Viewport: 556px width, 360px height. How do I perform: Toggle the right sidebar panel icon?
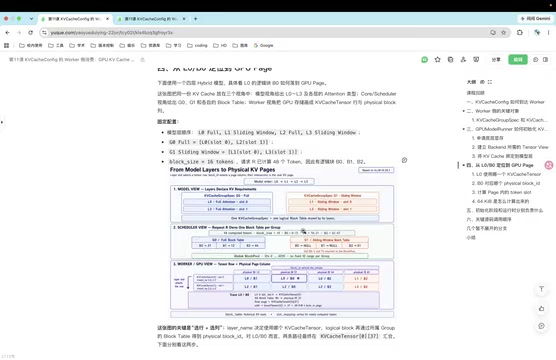click(x=545, y=60)
